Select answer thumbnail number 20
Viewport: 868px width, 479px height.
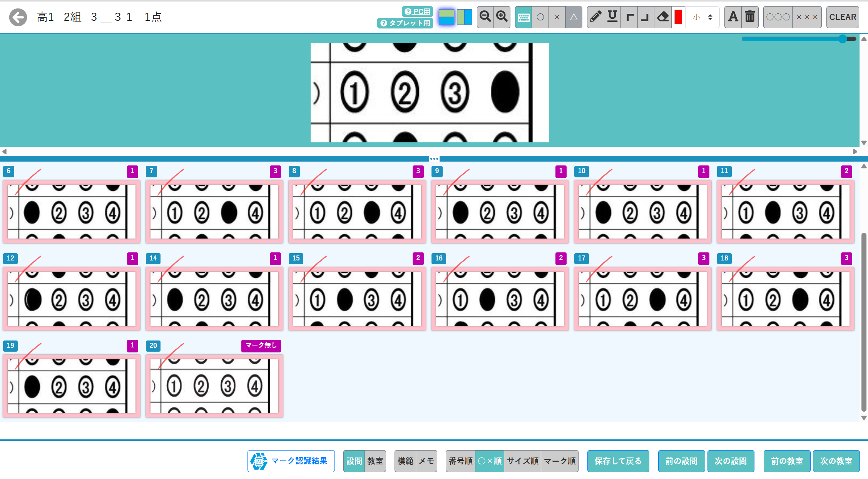click(214, 386)
